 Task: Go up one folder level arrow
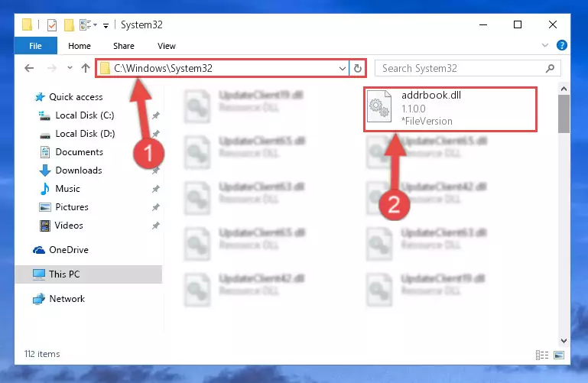point(86,68)
